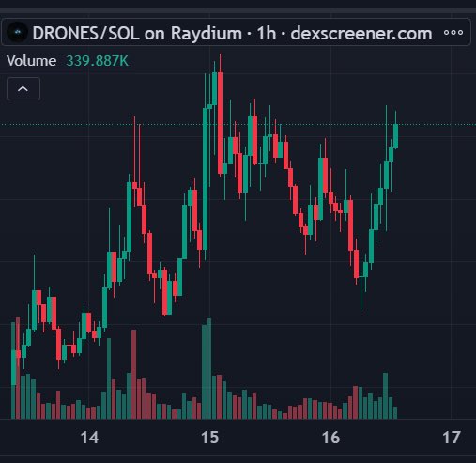
Task: Click the DRONES/SOL on Raydium title
Action: point(137,33)
